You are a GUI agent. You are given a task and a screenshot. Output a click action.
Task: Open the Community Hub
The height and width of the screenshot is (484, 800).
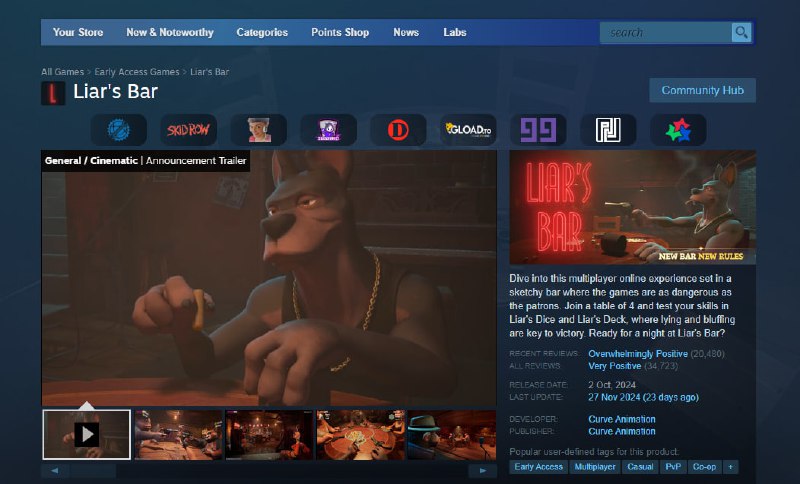(x=702, y=90)
